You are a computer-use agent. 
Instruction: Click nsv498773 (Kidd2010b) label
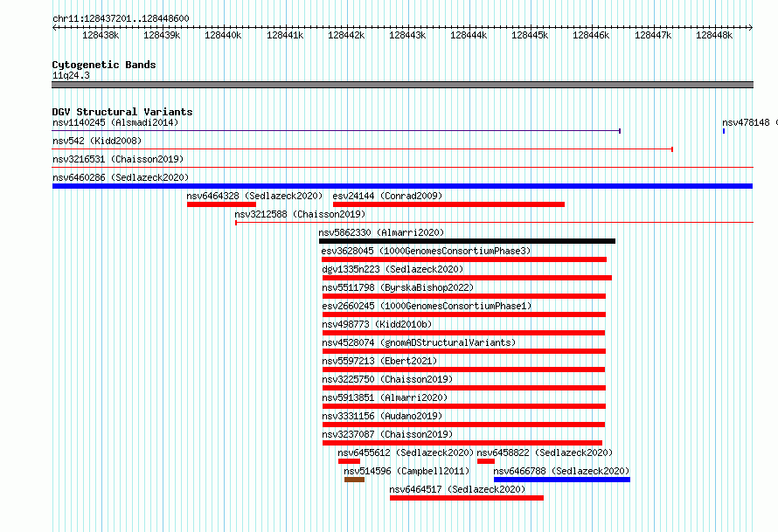point(377,324)
